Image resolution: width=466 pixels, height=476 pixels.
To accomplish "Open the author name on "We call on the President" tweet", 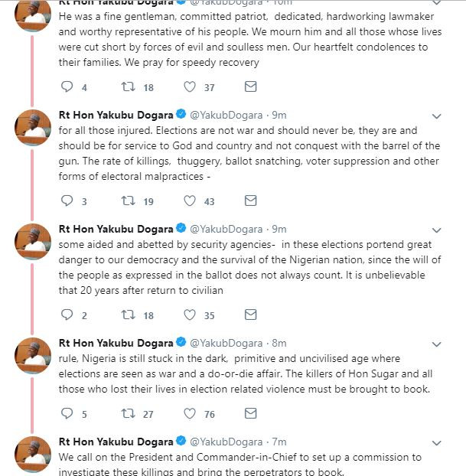I will click(x=116, y=442).
